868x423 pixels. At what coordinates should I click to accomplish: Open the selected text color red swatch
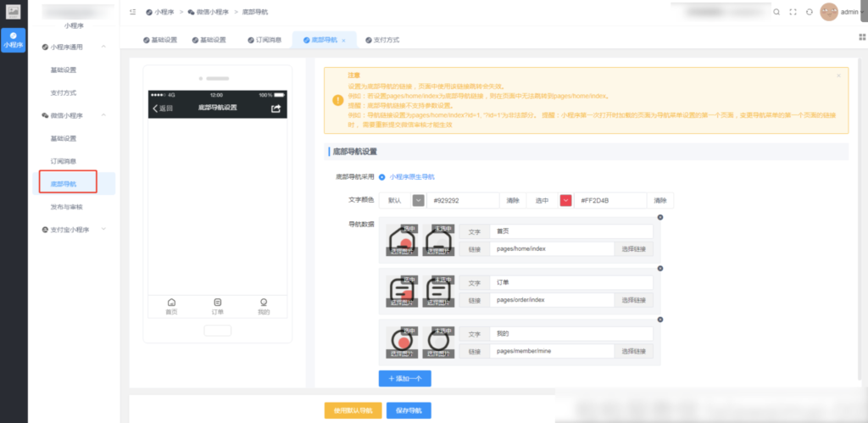pos(565,200)
